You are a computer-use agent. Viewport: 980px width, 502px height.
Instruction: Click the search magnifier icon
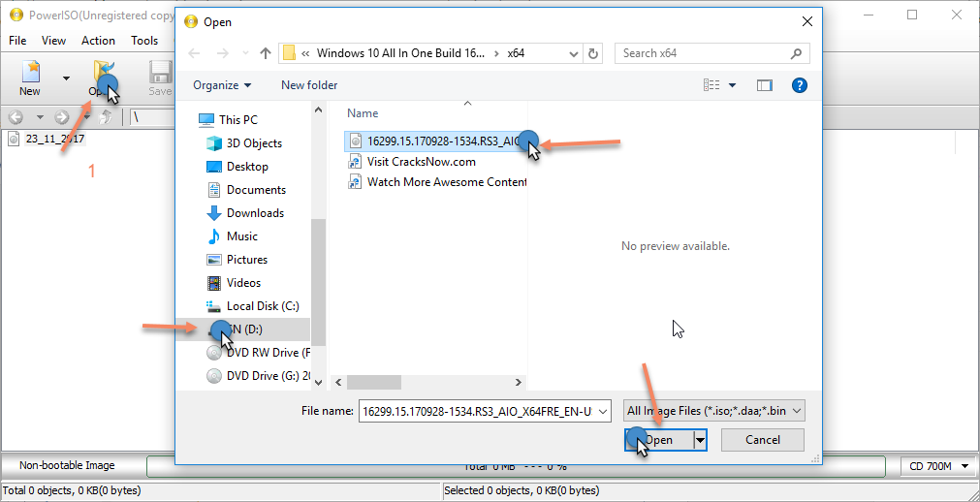coord(796,53)
